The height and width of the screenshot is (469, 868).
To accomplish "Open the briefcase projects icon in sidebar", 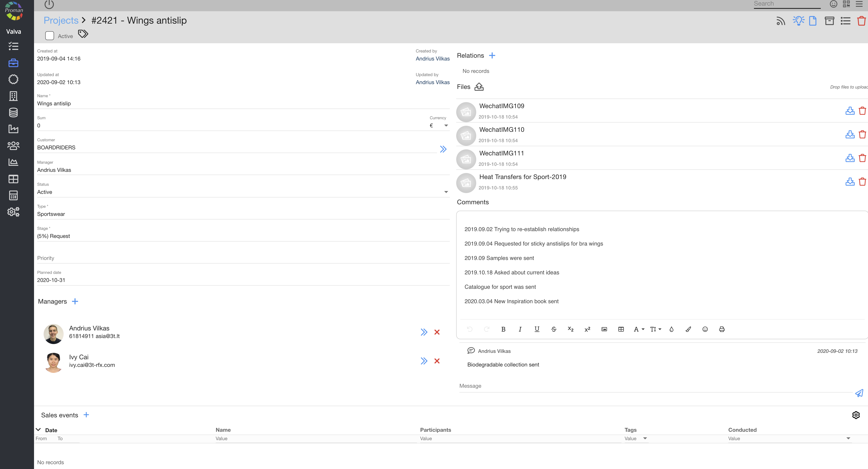I will pyautogui.click(x=13, y=63).
